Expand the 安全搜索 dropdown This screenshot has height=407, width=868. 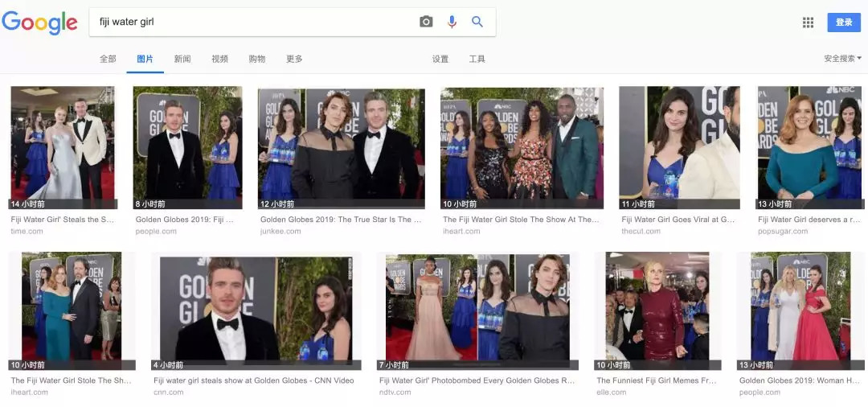tap(842, 58)
